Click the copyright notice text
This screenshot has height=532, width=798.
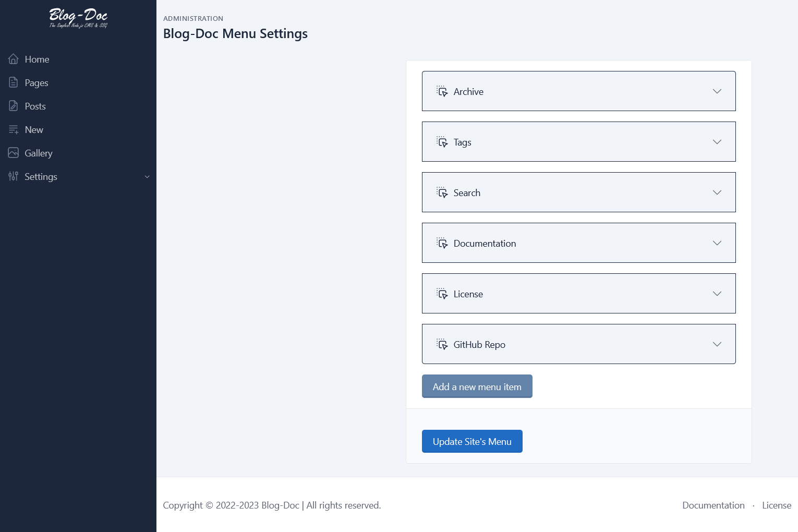pyautogui.click(x=272, y=505)
